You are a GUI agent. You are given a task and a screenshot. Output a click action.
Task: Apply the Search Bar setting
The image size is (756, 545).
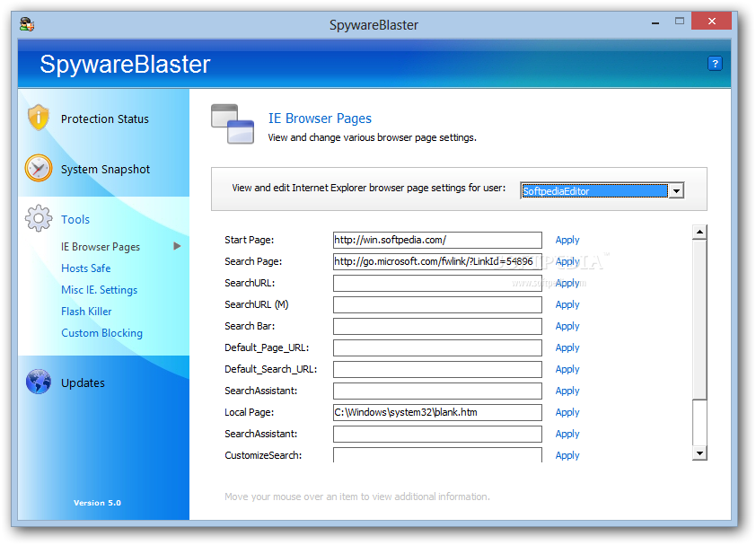click(567, 326)
